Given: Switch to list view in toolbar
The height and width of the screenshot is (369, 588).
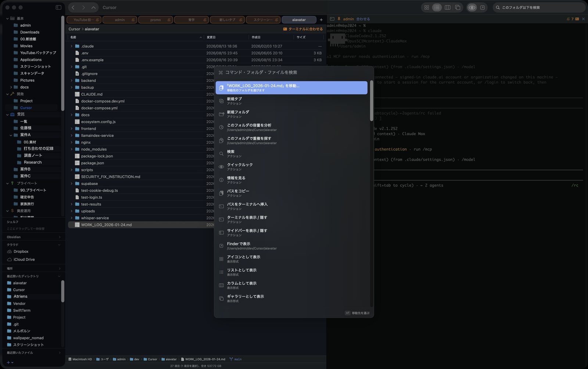Looking at the screenshot, I should (437, 7).
